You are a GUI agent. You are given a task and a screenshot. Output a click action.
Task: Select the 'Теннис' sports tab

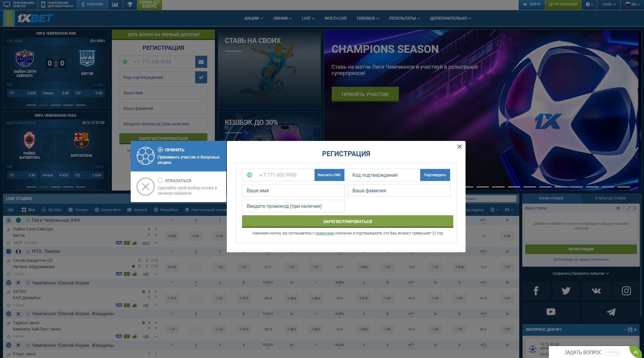(x=78, y=210)
